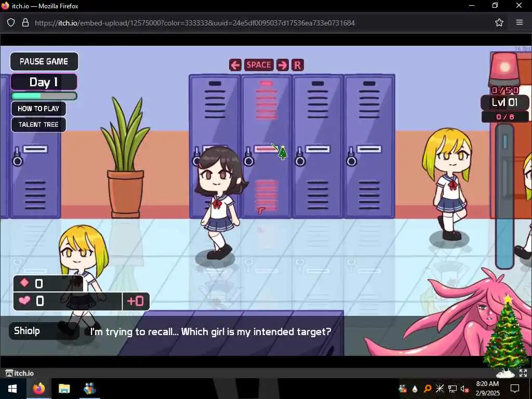This screenshot has width=532, height=399.
Task: Bookmark this page with the star icon
Action: pos(499,23)
